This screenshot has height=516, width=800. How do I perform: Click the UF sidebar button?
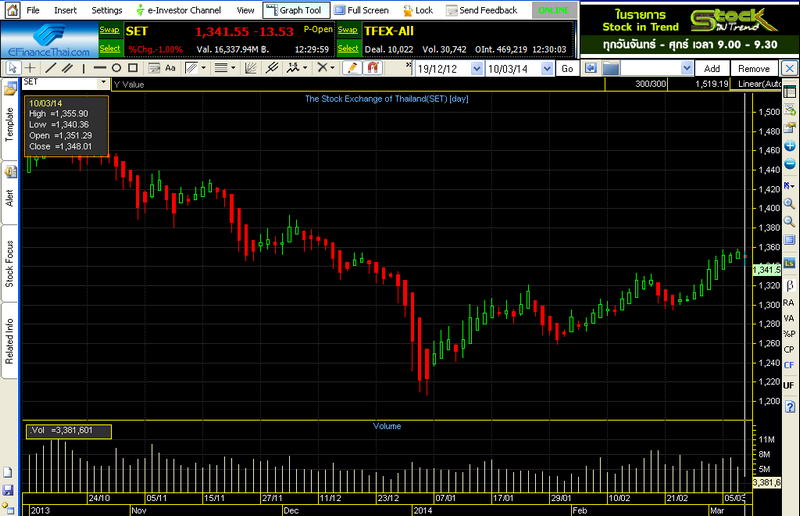[x=788, y=385]
